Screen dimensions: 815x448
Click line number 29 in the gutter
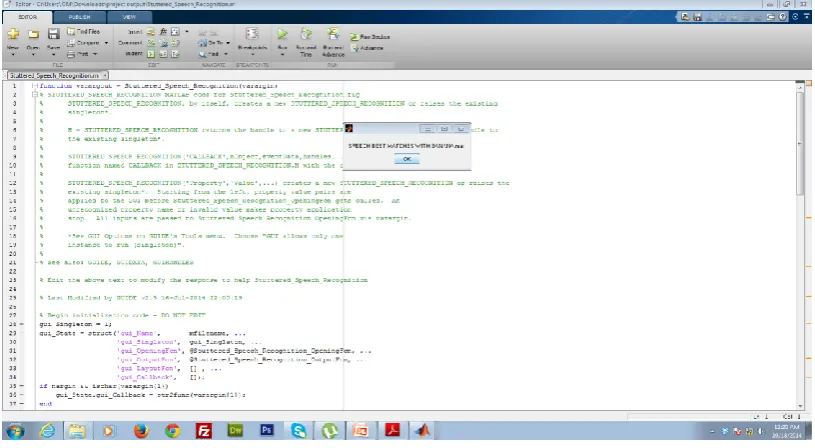pos(13,333)
